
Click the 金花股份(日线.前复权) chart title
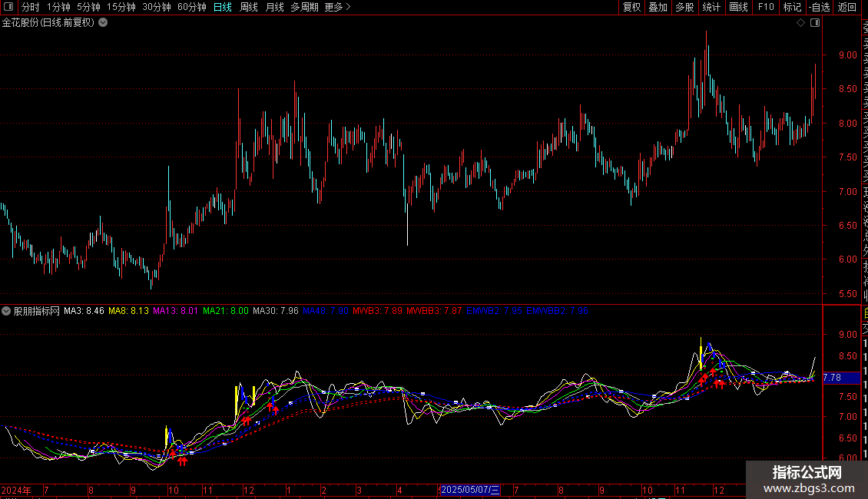48,23
